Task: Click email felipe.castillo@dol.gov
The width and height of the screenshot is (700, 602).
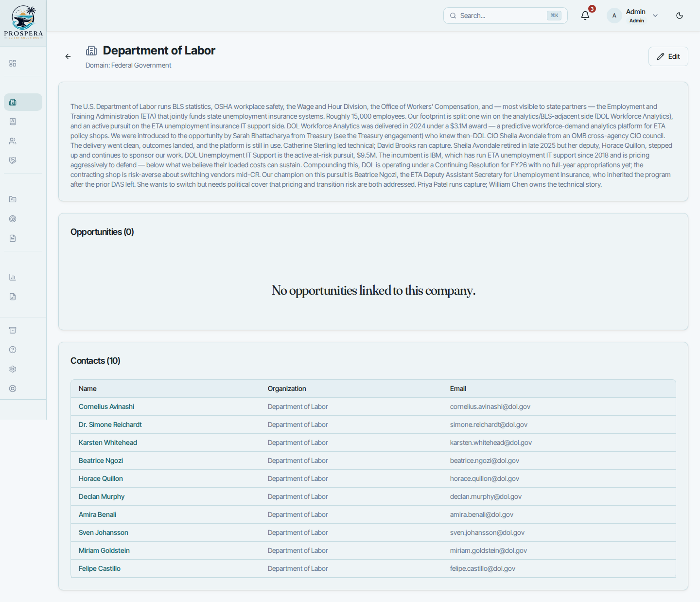Action: pyautogui.click(x=483, y=568)
